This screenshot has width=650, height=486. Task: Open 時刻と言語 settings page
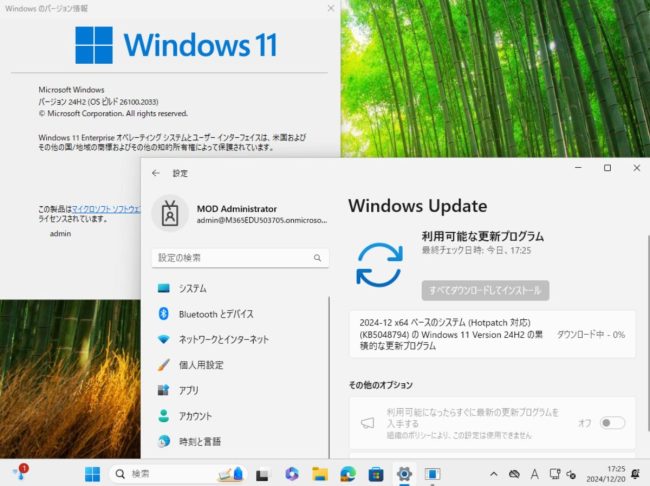(x=199, y=441)
